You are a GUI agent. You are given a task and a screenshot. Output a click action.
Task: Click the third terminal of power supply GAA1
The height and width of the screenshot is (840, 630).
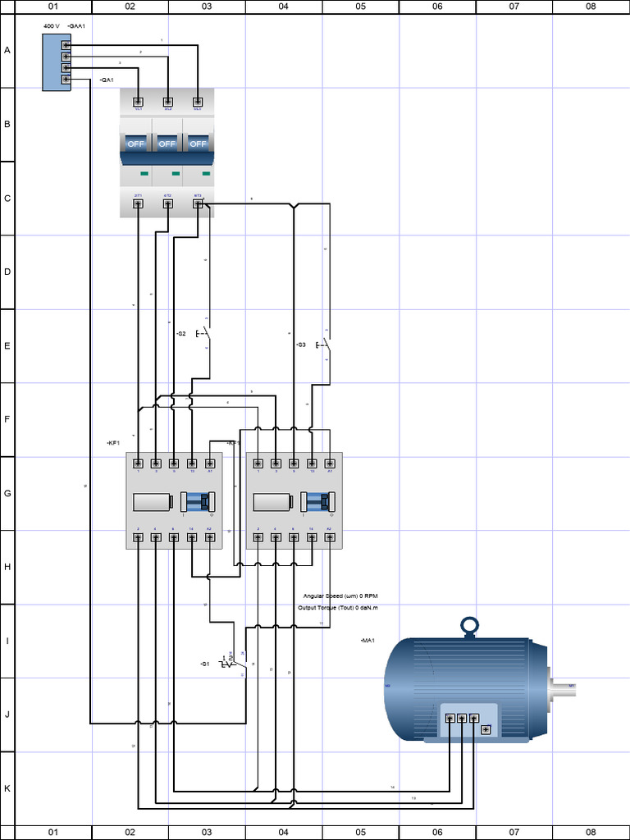[66, 68]
